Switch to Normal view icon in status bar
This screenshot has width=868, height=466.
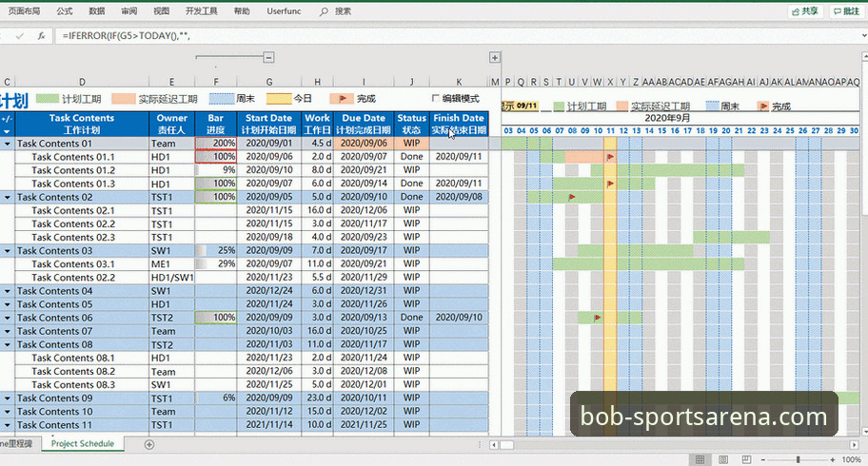pyautogui.click(x=700, y=459)
